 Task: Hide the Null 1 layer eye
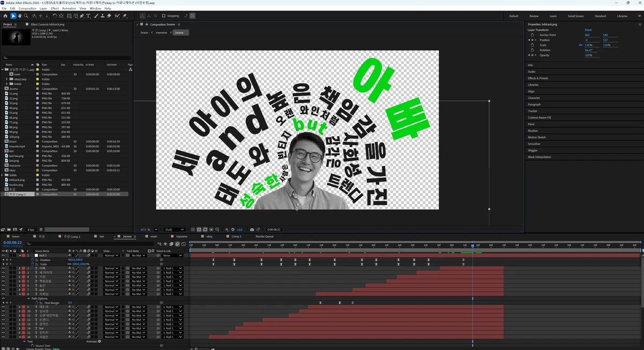[x=3, y=256]
